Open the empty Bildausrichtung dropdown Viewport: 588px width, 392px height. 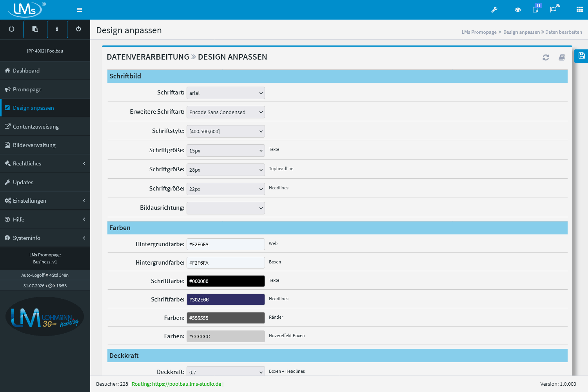click(x=226, y=208)
